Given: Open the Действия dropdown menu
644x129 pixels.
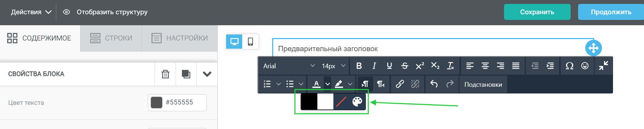Looking at the screenshot, I should coord(31,12).
